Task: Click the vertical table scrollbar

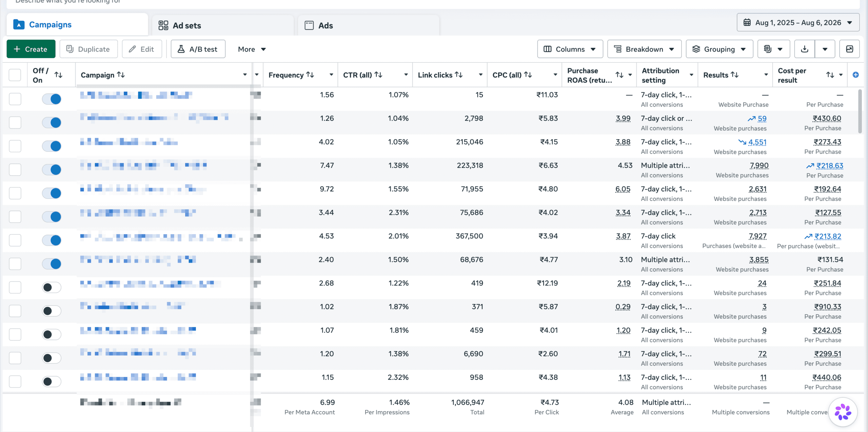Action: pyautogui.click(x=860, y=111)
